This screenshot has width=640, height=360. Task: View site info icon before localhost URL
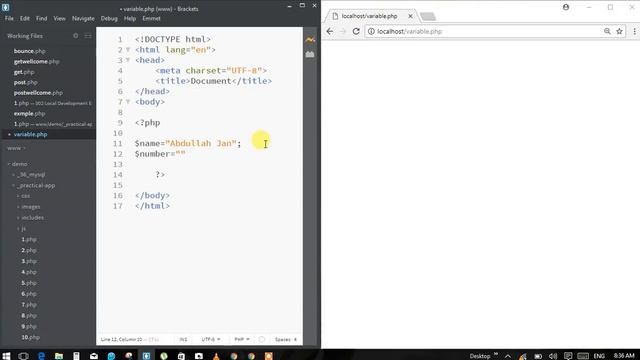[x=371, y=31]
